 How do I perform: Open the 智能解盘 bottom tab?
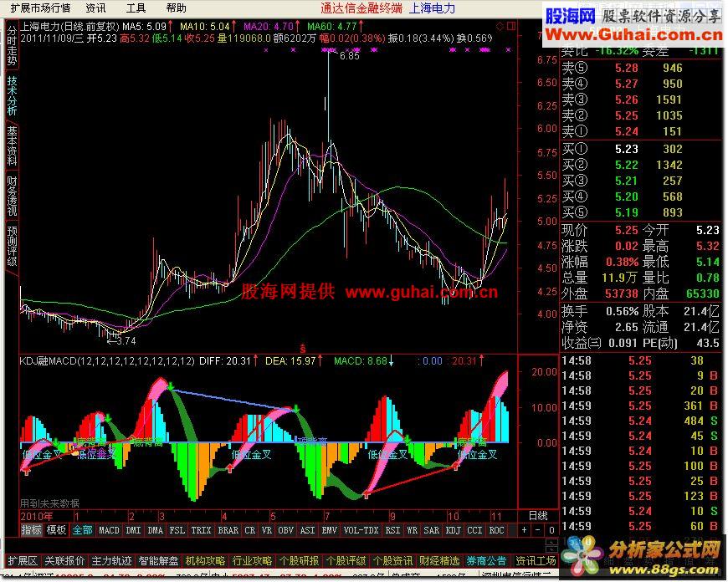tap(159, 560)
